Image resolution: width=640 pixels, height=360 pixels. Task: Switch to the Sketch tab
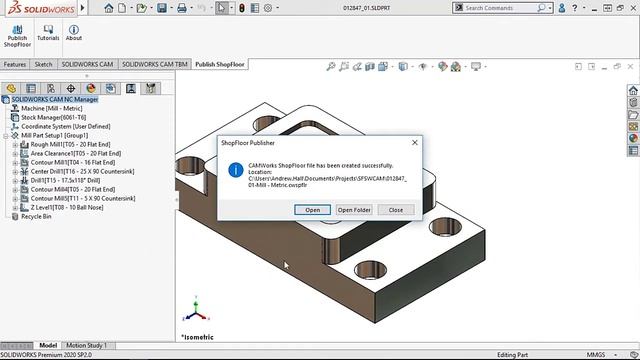[x=43, y=64]
